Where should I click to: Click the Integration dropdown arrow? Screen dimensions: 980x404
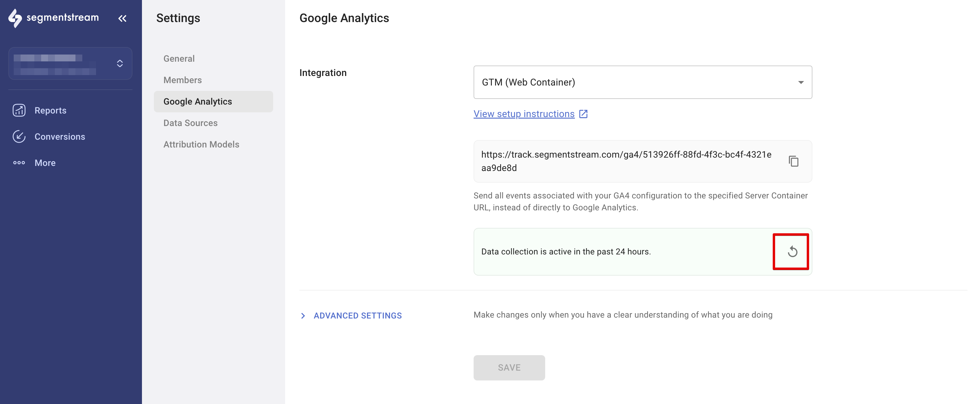pyautogui.click(x=801, y=83)
